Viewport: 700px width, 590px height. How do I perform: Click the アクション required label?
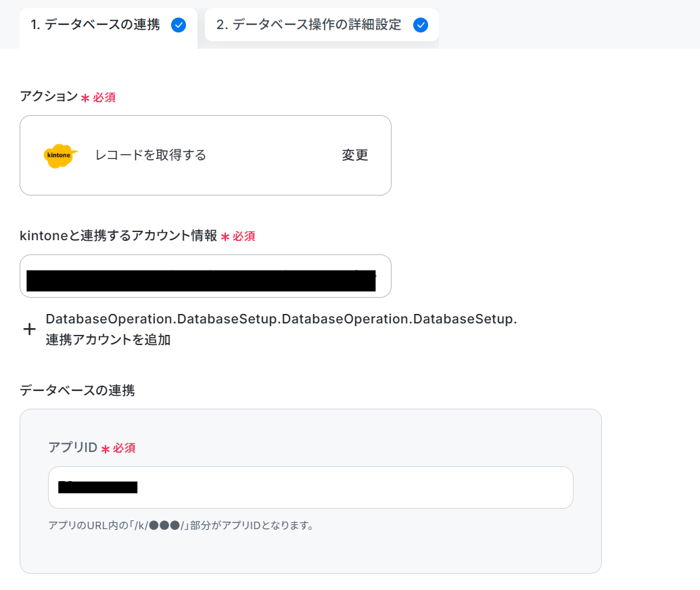49,96
